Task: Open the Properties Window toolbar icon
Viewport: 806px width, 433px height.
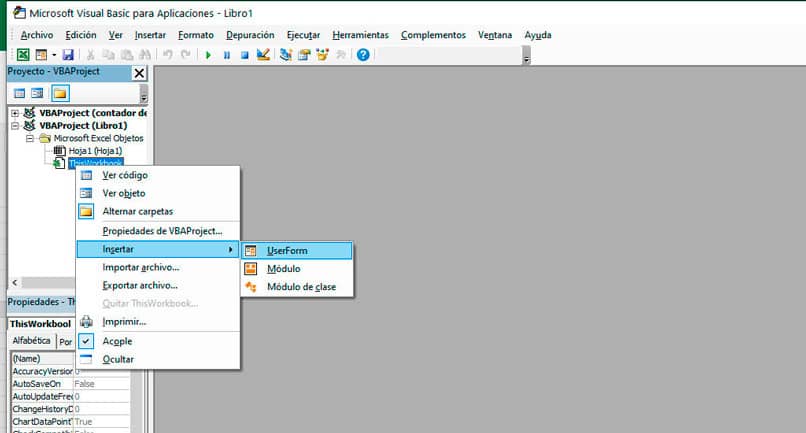Action: click(x=304, y=55)
